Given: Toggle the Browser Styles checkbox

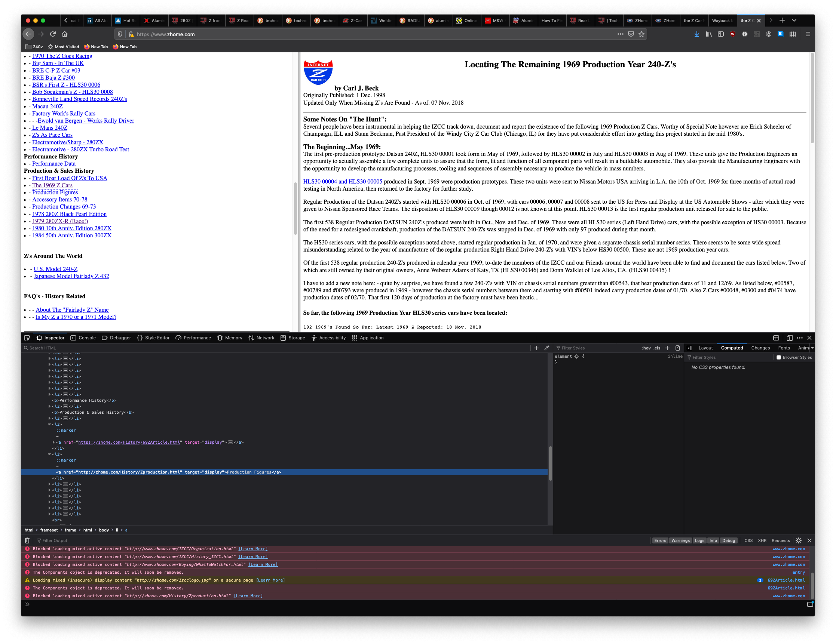Looking at the screenshot, I should point(778,358).
